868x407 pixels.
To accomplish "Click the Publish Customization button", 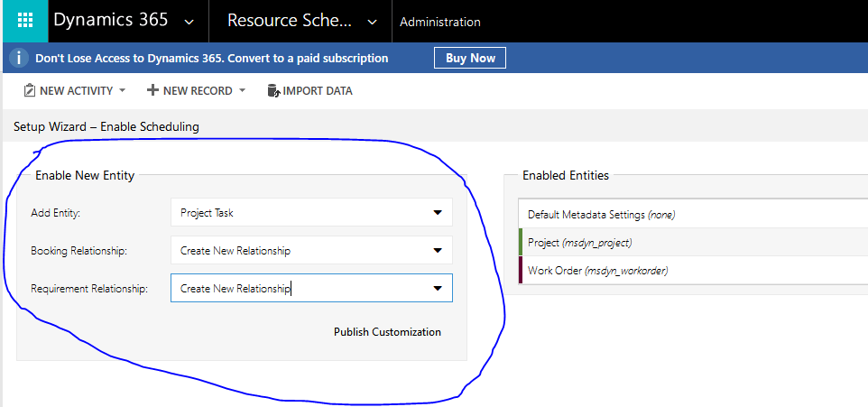I will 387,332.
